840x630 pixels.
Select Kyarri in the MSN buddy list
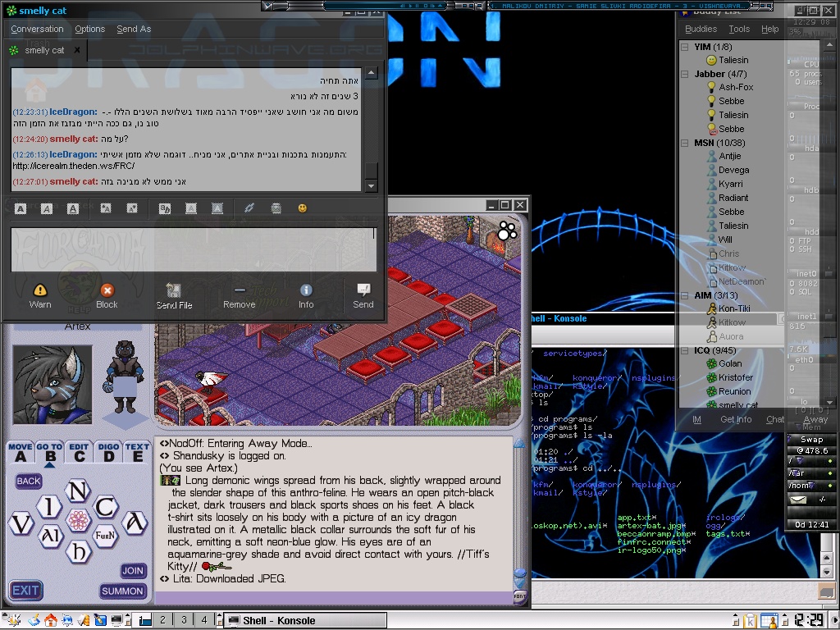coord(730,184)
